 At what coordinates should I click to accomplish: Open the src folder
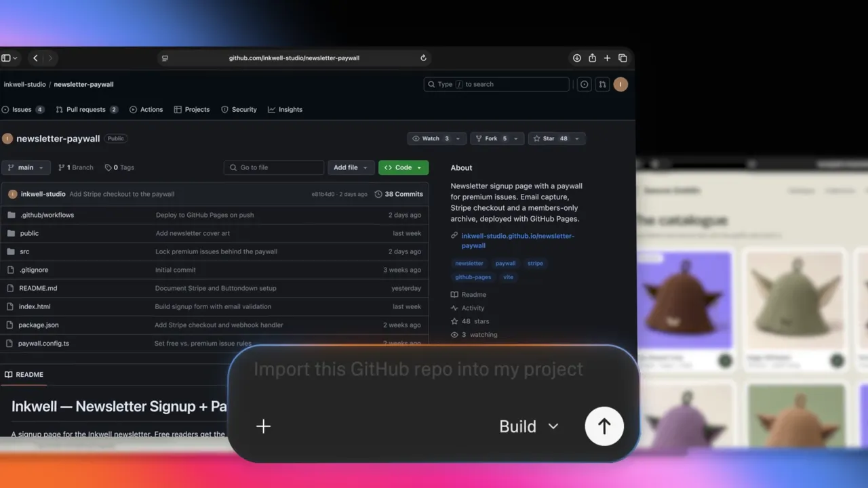click(24, 251)
